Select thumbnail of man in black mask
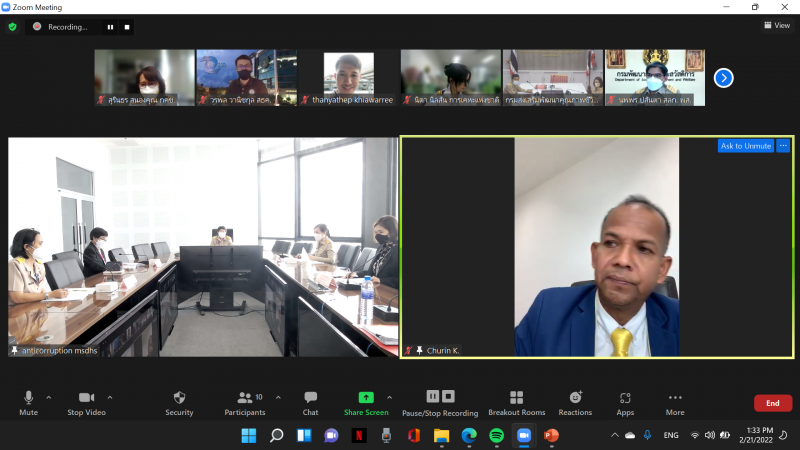The width and height of the screenshot is (800, 450). click(x=246, y=78)
